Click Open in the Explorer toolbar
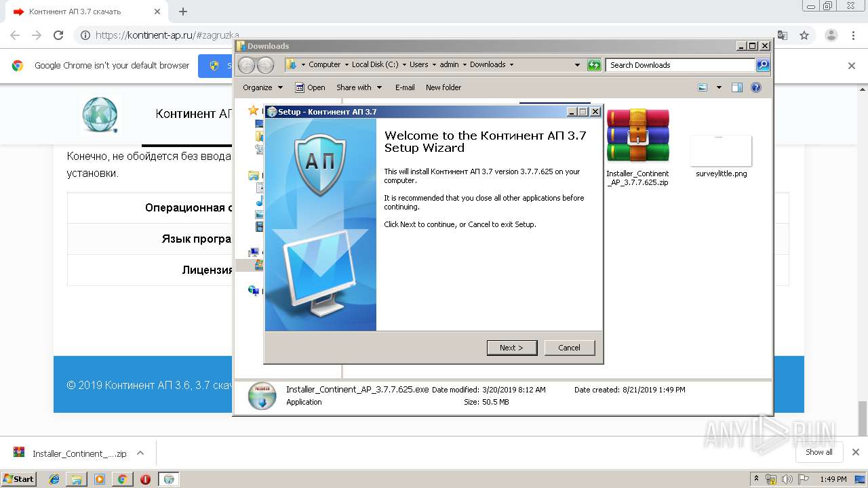This screenshot has width=868, height=488. 310,87
